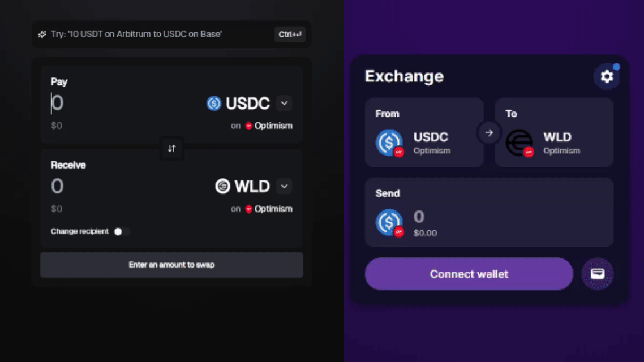
Task: Click the USDC icon in Send panel
Action: 389,223
